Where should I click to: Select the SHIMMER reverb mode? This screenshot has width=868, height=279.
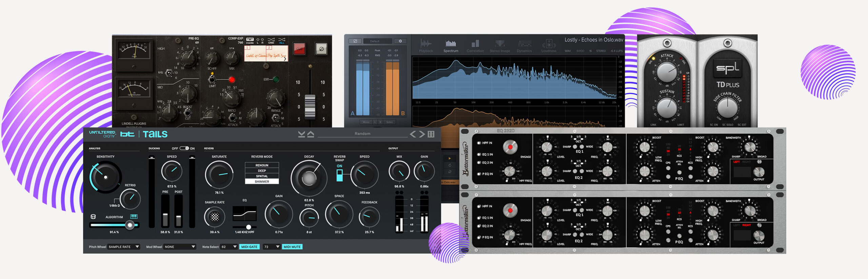point(262,181)
